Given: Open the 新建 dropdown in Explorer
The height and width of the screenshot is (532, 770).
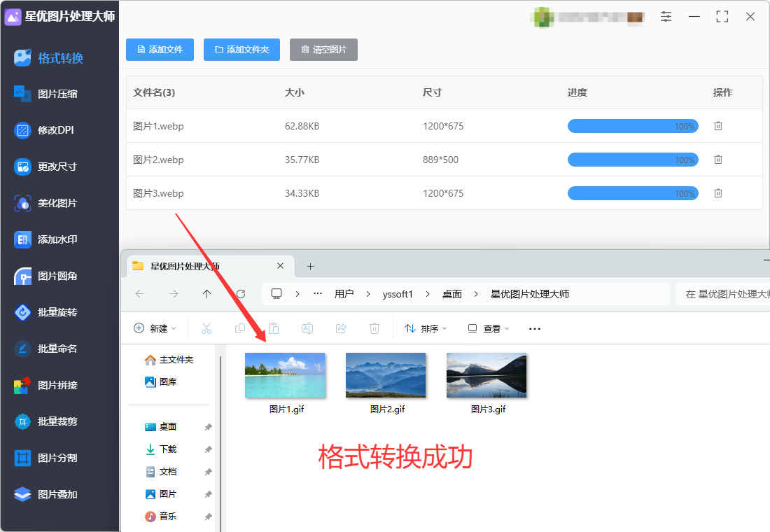Looking at the screenshot, I should click(155, 328).
